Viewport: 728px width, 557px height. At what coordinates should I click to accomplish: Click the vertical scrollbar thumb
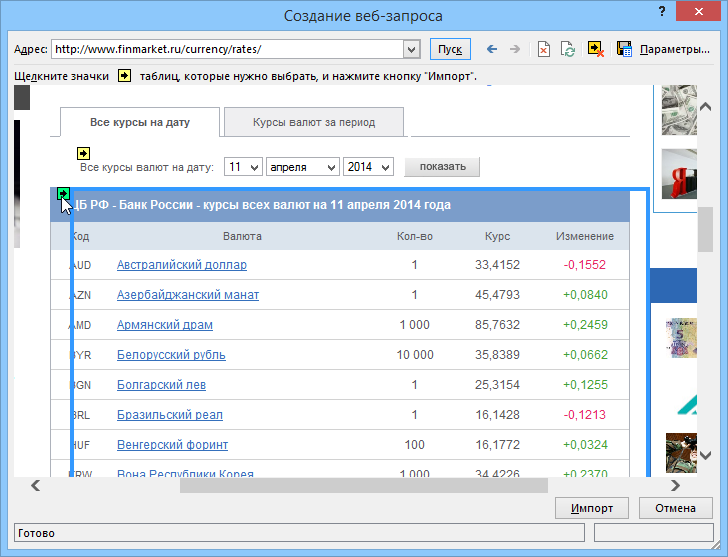706,229
